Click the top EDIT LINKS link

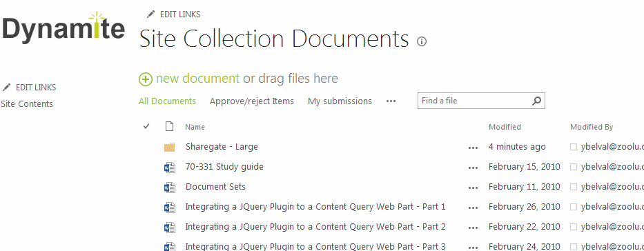coord(180,14)
